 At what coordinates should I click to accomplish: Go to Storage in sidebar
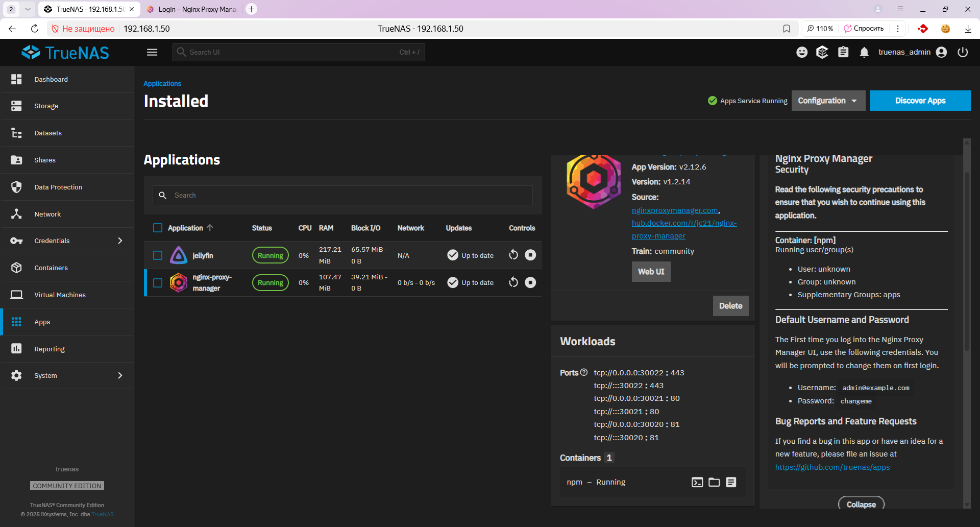[46, 106]
